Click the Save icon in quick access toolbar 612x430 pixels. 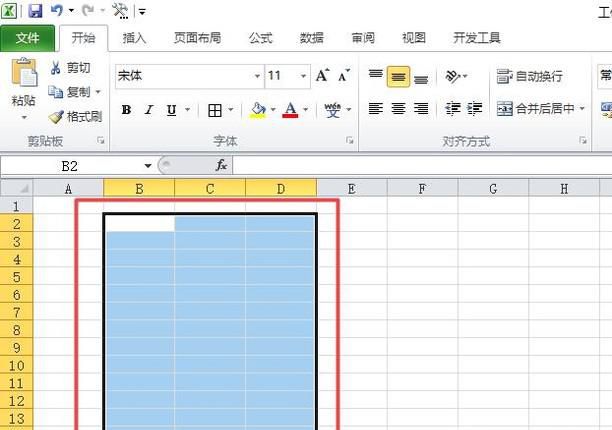coord(35,10)
